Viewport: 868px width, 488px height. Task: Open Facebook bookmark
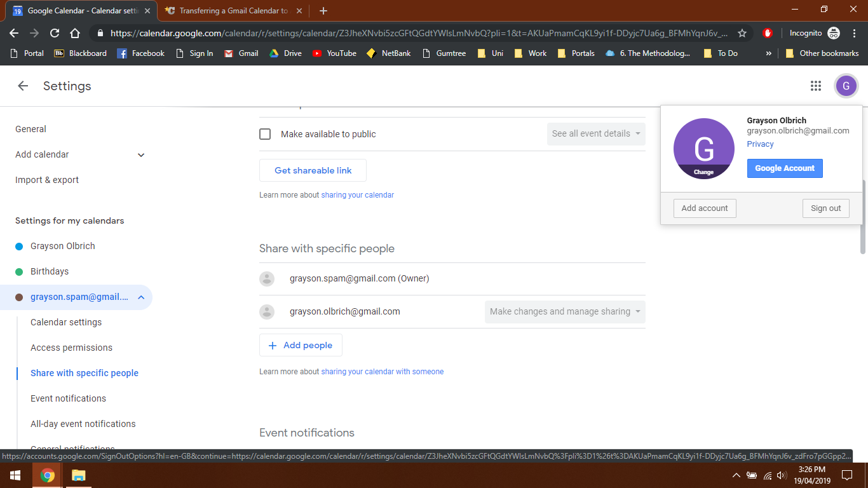pyautogui.click(x=140, y=53)
